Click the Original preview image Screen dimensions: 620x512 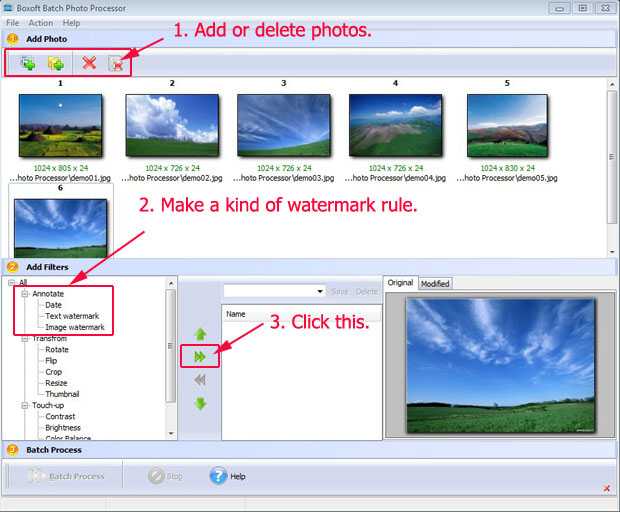point(500,365)
